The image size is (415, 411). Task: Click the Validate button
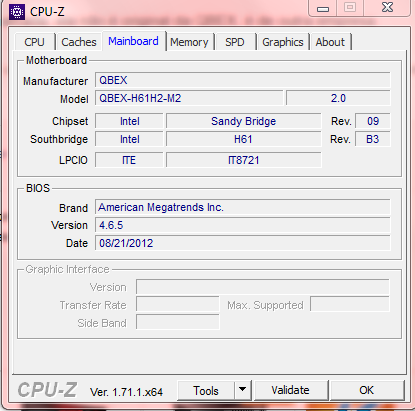click(x=290, y=390)
